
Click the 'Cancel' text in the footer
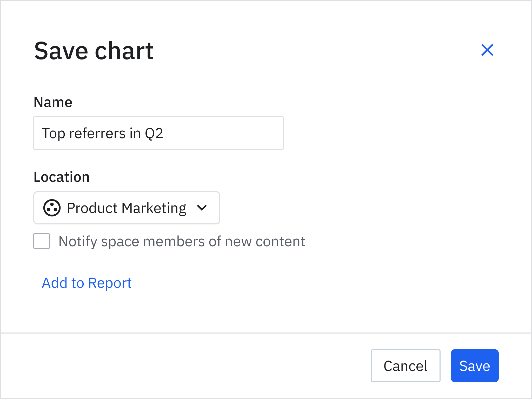405,366
